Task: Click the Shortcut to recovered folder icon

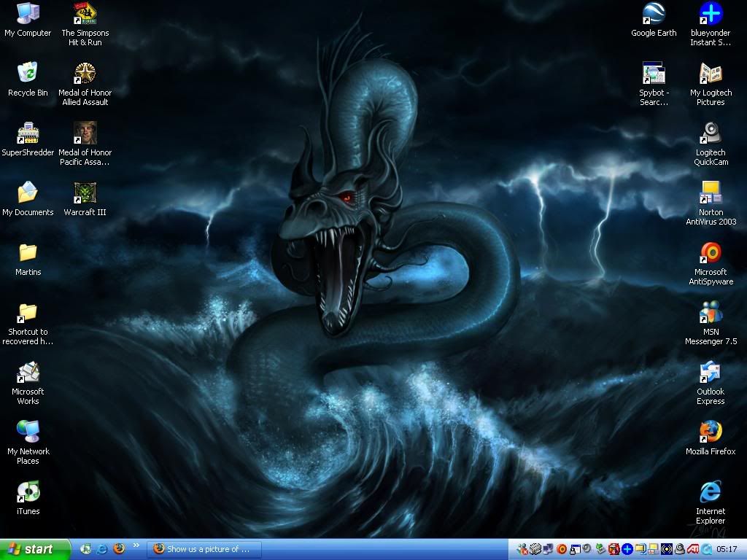Action: click(28, 324)
